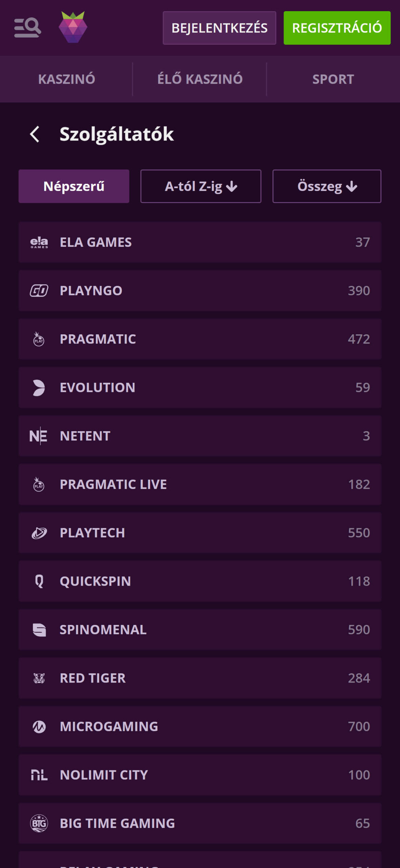This screenshot has height=868, width=400.
Task: Click the NetEnt NE logo icon
Action: tap(38, 436)
